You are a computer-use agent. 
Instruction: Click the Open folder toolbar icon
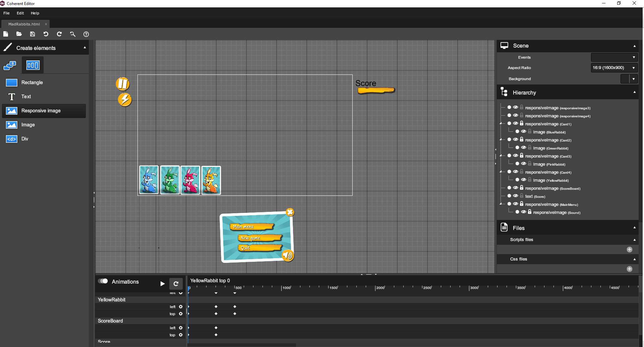pyautogui.click(x=19, y=34)
